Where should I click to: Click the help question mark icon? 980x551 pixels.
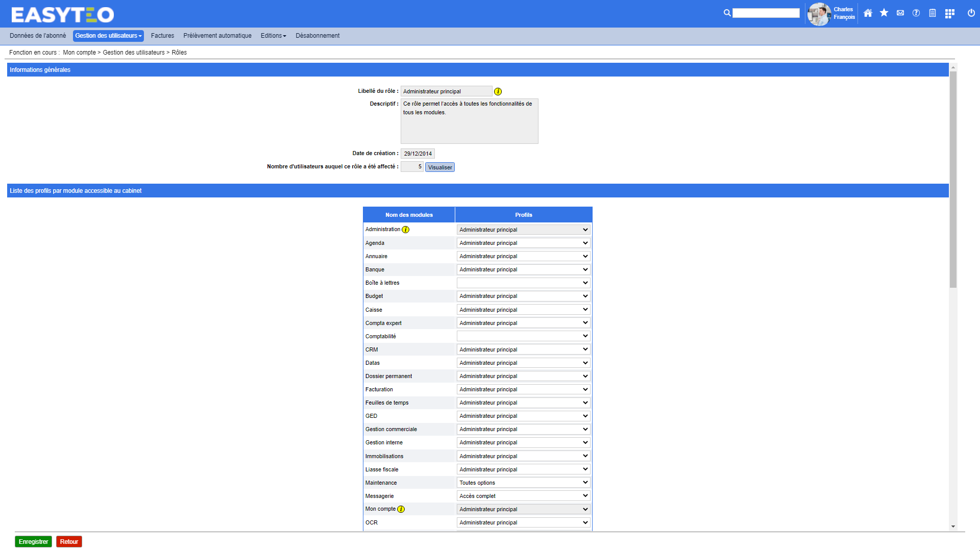(x=916, y=13)
